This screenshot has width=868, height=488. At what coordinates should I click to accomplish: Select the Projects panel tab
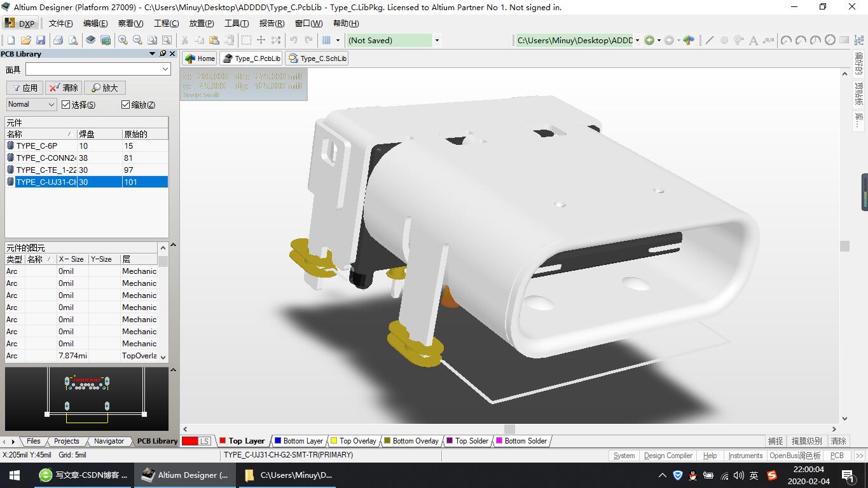pyautogui.click(x=66, y=441)
